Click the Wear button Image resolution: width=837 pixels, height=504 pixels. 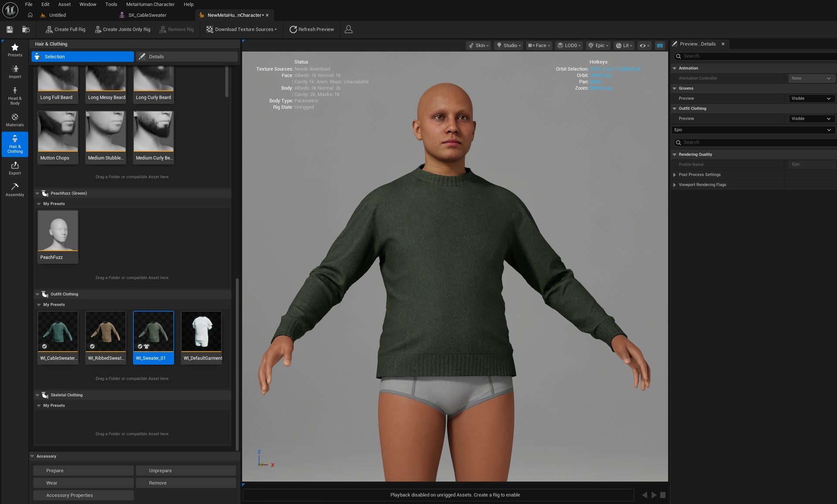[x=83, y=483]
